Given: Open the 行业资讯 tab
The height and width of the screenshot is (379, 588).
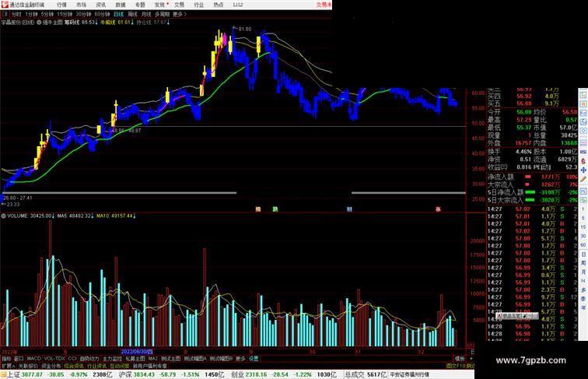Looking at the screenshot, I should pos(96,366).
